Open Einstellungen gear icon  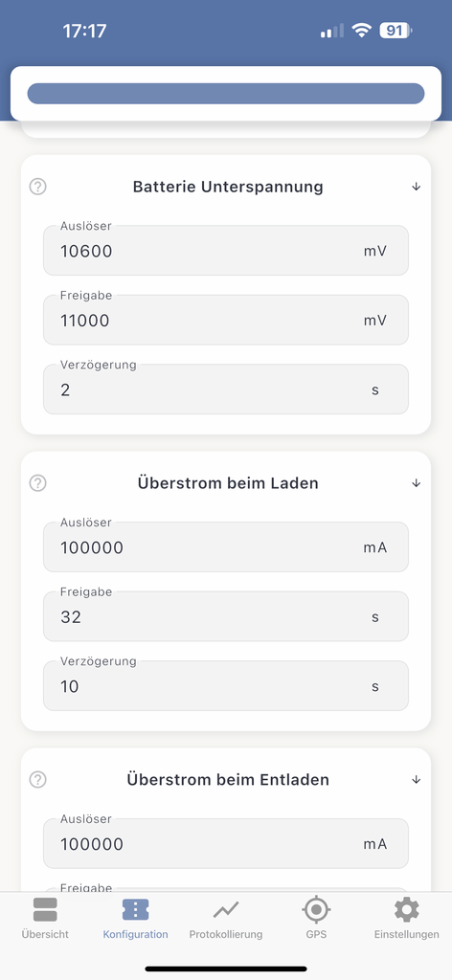tap(406, 909)
